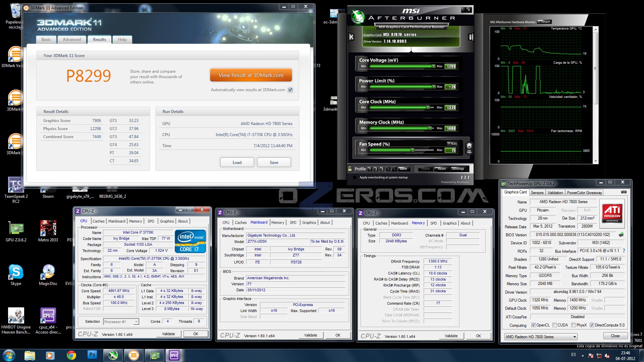
Task: Click View Result at 3DMark.com button
Action: point(251,75)
